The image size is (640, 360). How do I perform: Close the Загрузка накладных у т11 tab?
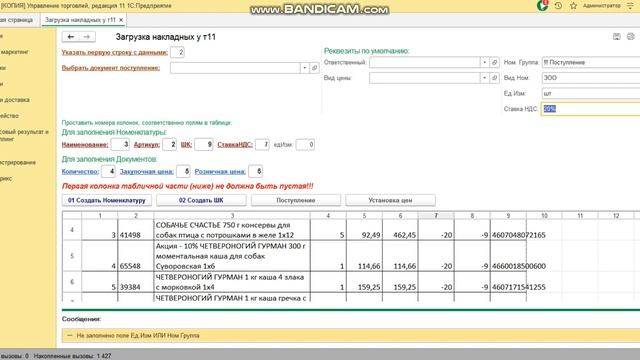pyautogui.click(x=121, y=20)
